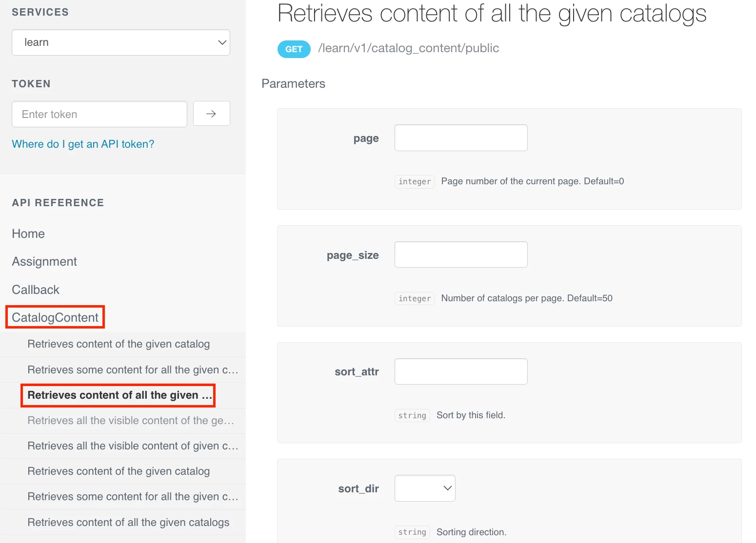Viewport: 756px width, 543px height.
Task: Select first 'Retrieves content of the given catalog' item
Action: pos(119,344)
